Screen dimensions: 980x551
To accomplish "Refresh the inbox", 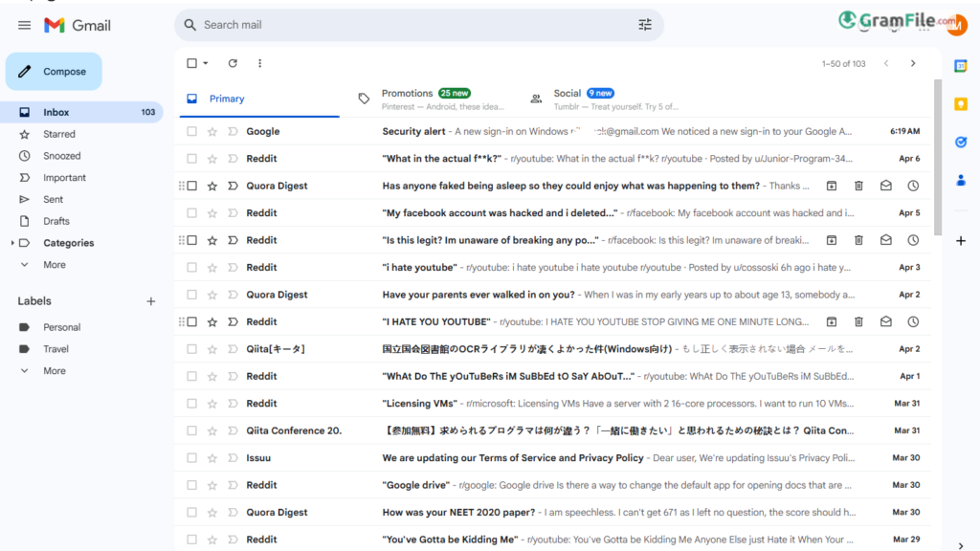I will tap(233, 63).
